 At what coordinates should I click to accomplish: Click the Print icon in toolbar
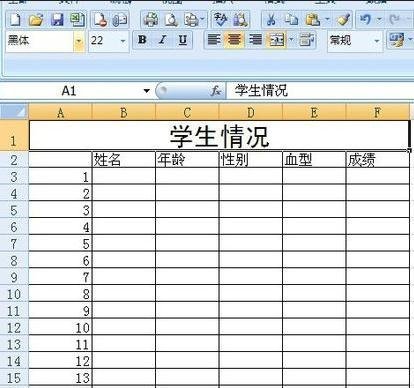pos(151,20)
